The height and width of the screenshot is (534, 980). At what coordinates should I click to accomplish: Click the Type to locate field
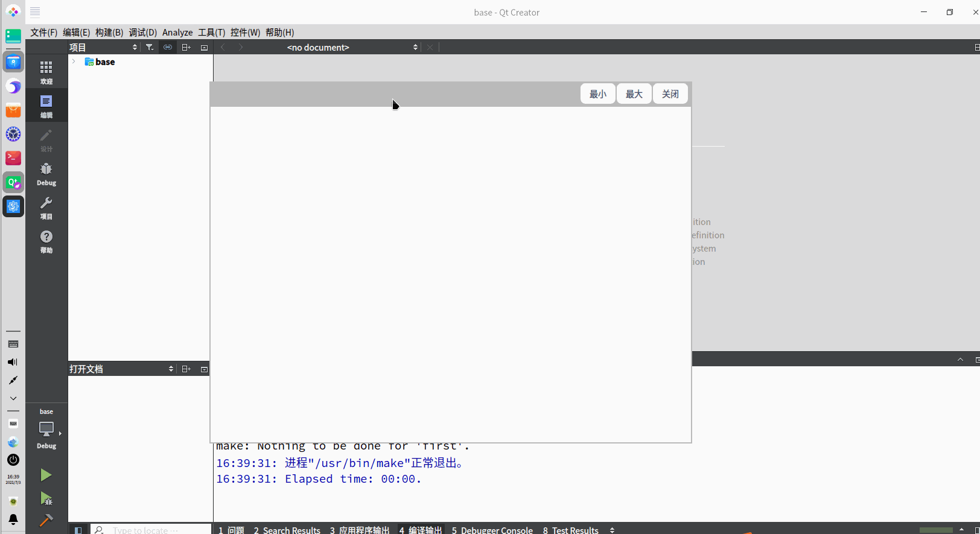[151, 530]
